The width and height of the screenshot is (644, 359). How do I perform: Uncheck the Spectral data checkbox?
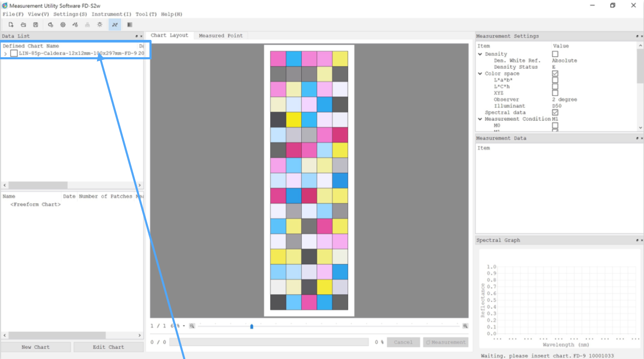pyautogui.click(x=555, y=112)
